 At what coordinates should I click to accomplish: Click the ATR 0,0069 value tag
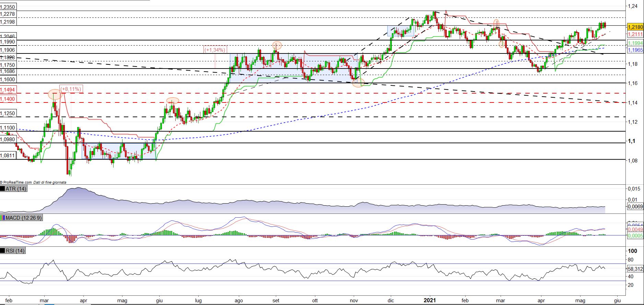(x=635, y=207)
